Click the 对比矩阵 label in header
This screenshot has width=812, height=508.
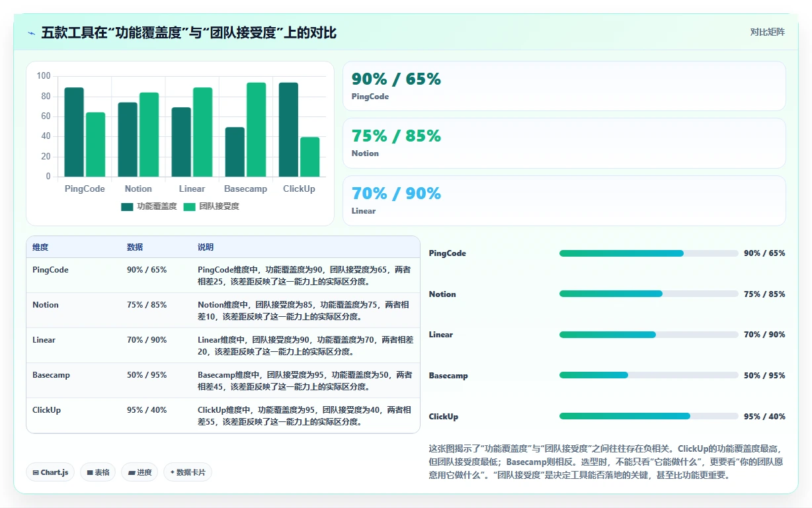click(x=767, y=32)
